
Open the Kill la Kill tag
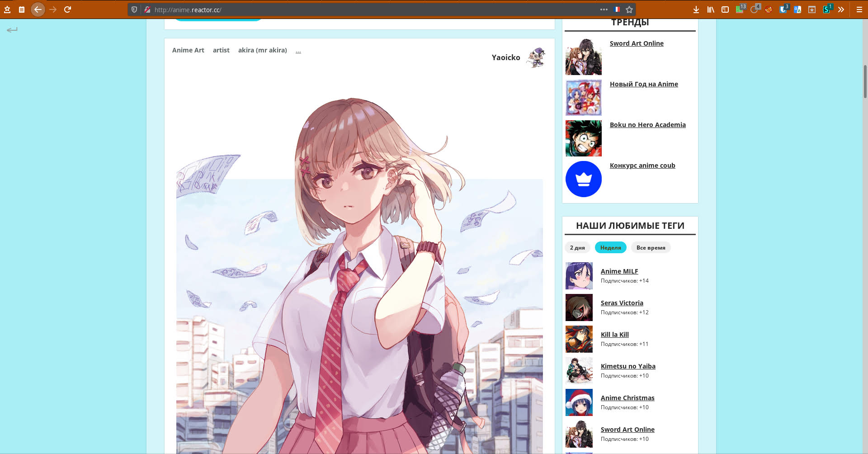[x=615, y=335]
